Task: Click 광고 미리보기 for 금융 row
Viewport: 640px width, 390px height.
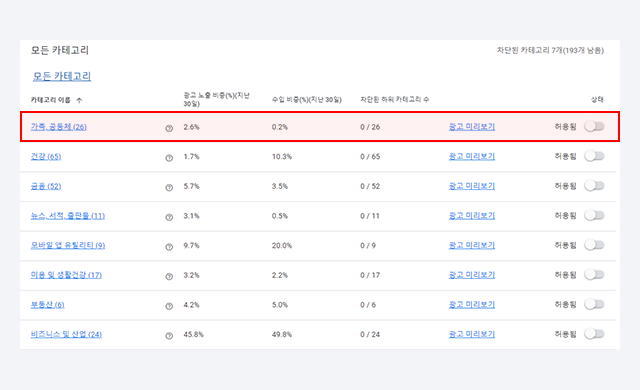Action: (x=472, y=186)
